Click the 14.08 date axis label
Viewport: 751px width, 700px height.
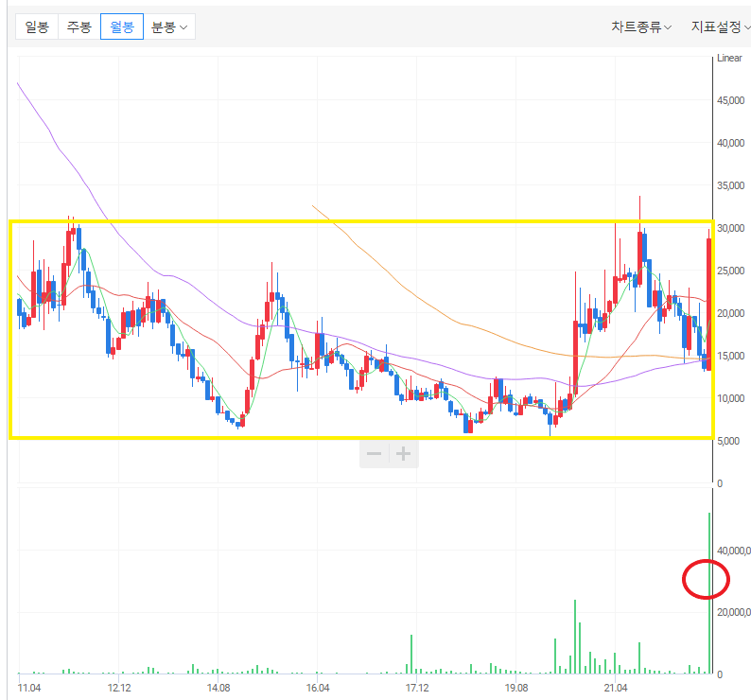click(x=218, y=688)
